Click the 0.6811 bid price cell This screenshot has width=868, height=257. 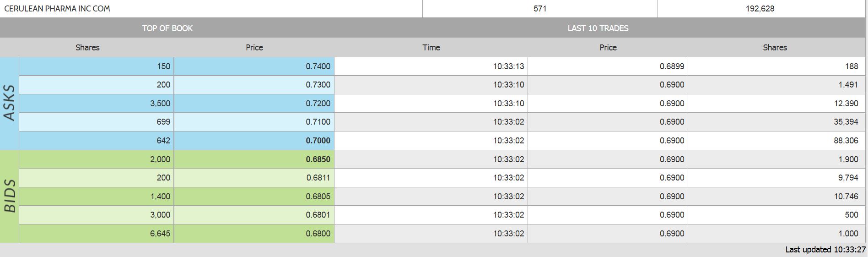(318, 178)
